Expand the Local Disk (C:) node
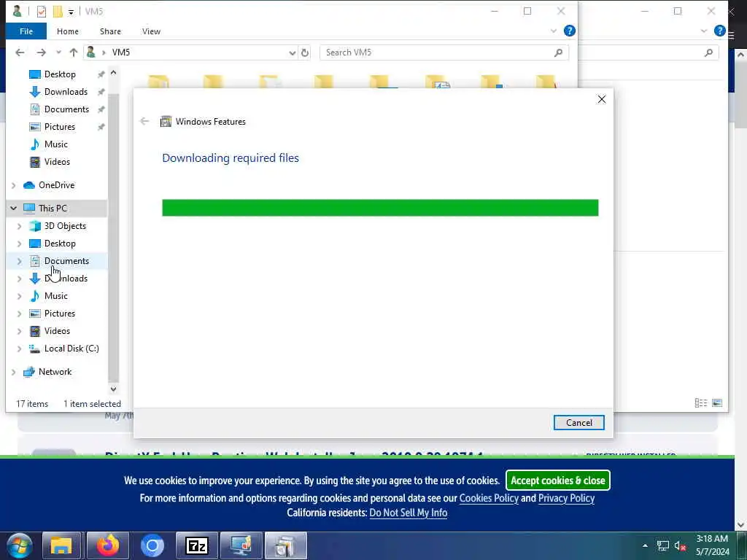 click(x=19, y=349)
